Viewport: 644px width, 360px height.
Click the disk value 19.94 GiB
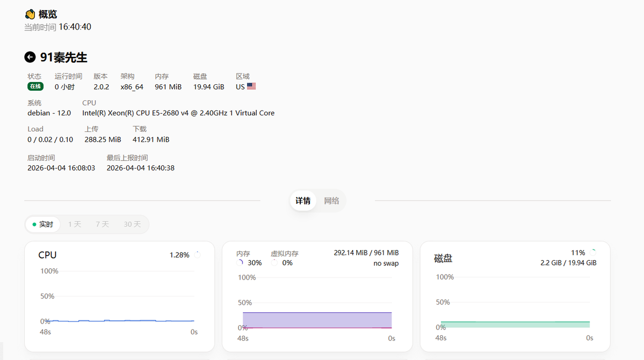pyautogui.click(x=208, y=87)
